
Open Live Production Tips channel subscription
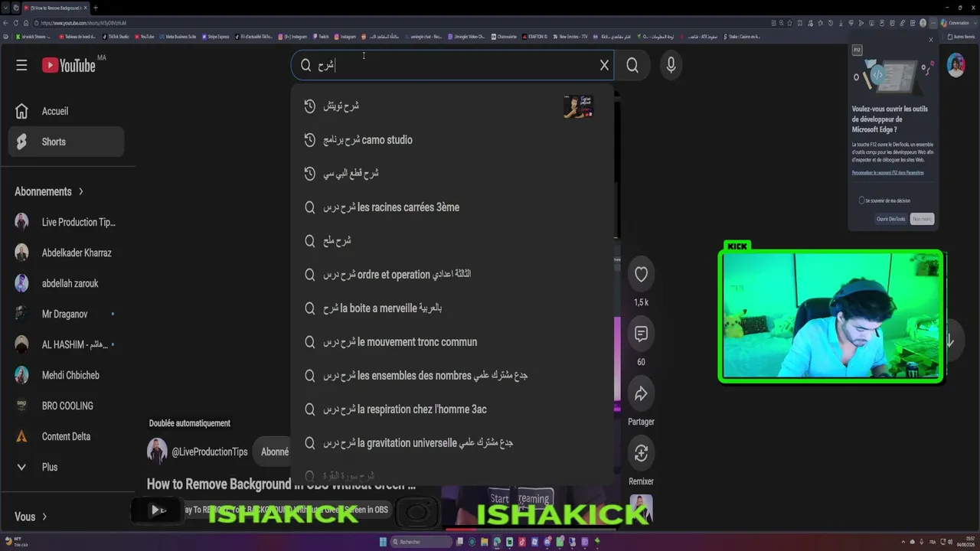66,222
